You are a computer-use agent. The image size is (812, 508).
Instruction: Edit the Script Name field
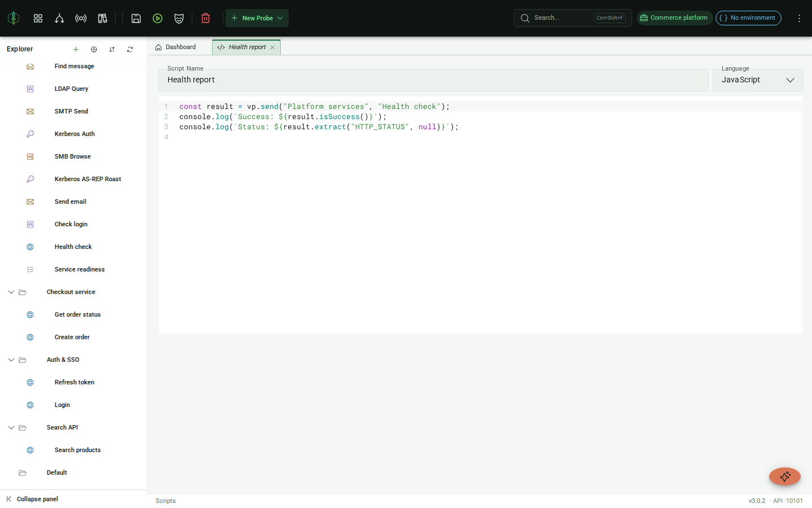point(433,80)
